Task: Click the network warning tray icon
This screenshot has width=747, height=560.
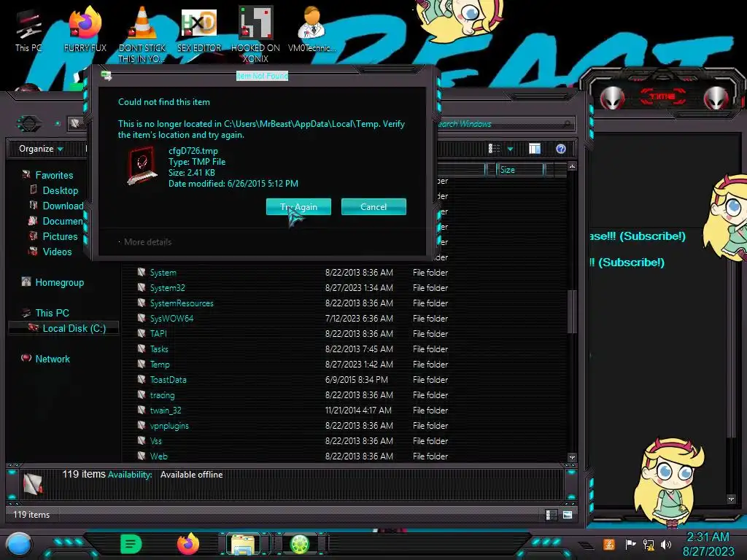Action: coord(649,544)
